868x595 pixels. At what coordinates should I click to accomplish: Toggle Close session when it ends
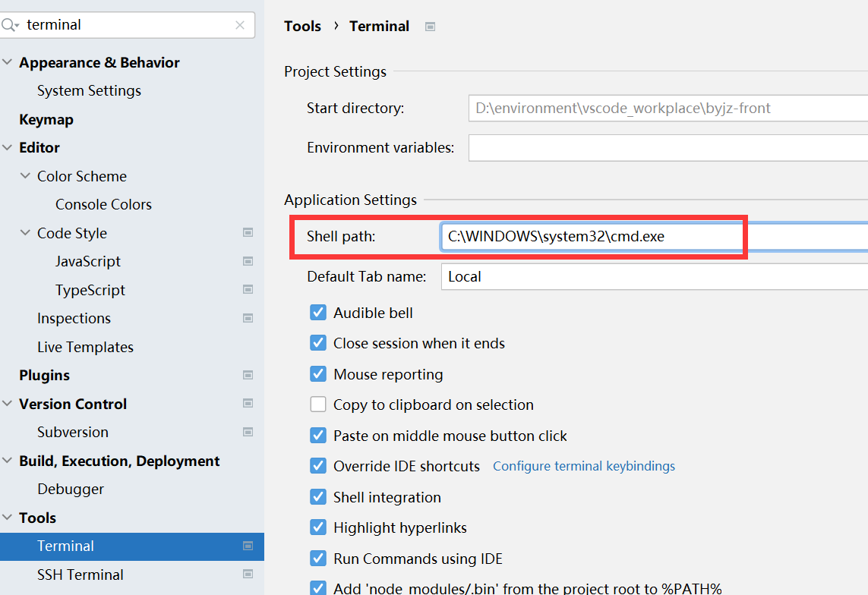[x=318, y=343]
